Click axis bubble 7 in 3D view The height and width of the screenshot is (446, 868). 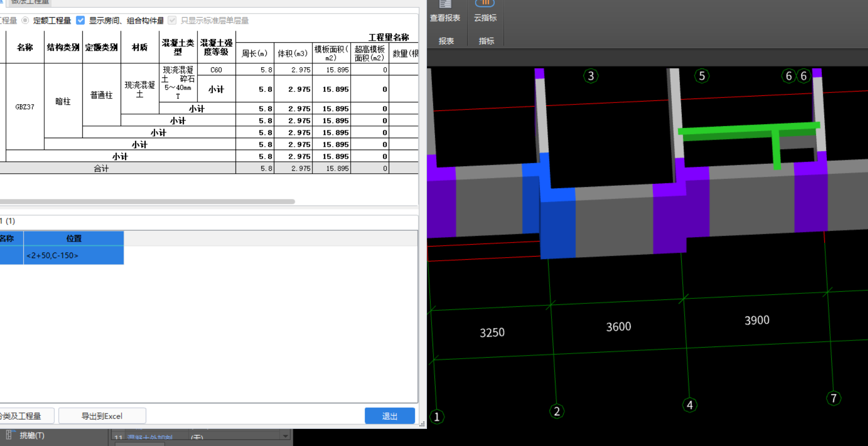pyautogui.click(x=833, y=398)
